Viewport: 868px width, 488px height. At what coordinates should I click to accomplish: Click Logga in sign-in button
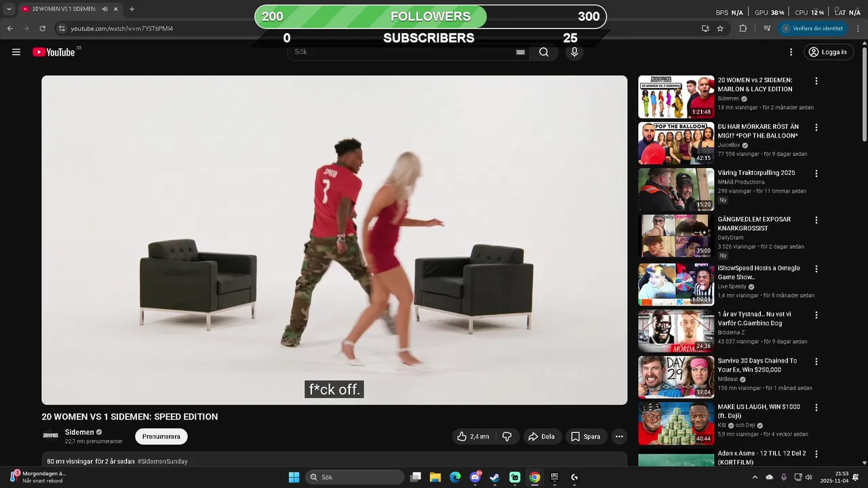click(x=827, y=52)
